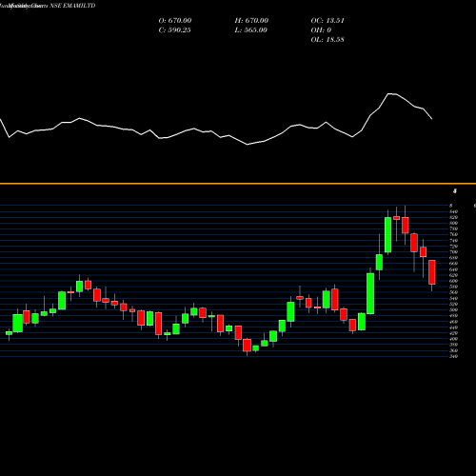Click the 'OC: 13.51' reading
This screenshot has height=476, width=476.
(x=327, y=21)
